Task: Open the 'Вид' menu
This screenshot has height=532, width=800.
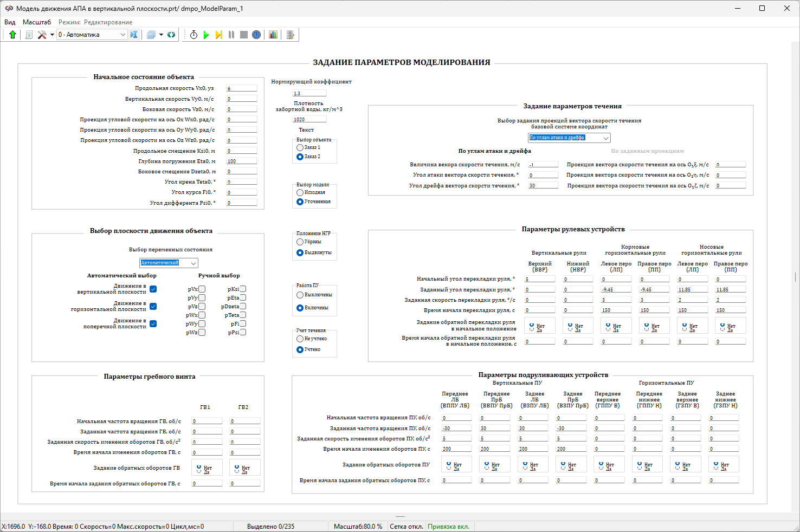Action: pyautogui.click(x=10, y=22)
